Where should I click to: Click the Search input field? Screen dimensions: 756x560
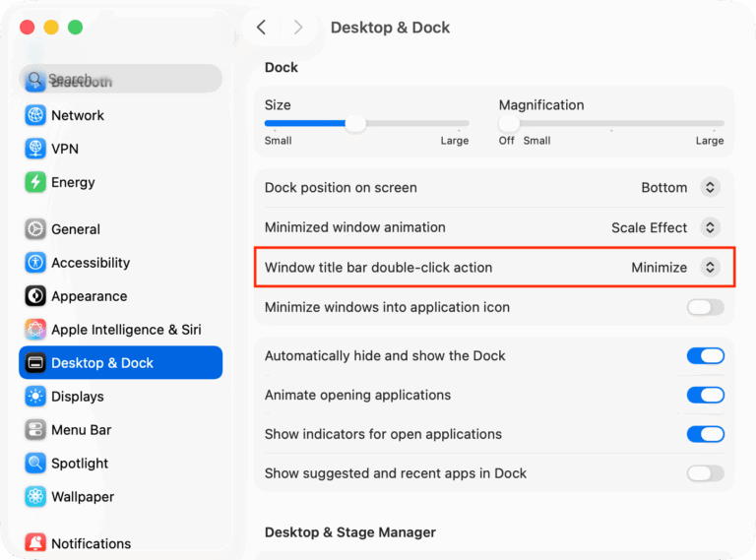click(120, 79)
